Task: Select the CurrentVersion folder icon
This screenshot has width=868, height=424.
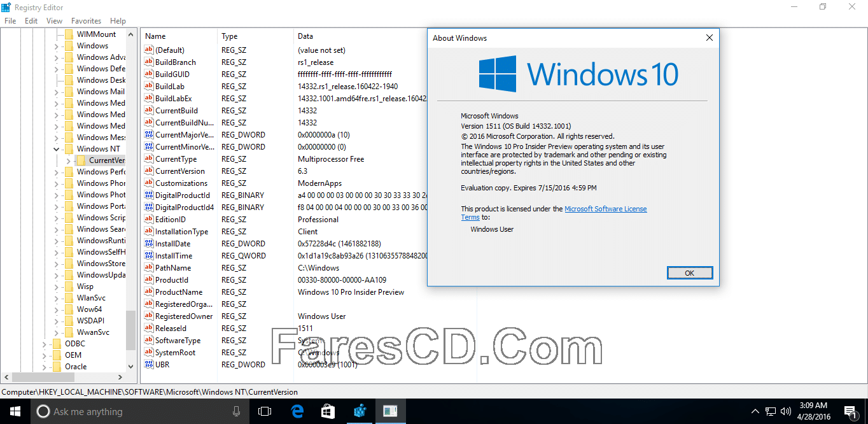Action: click(81, 160)
